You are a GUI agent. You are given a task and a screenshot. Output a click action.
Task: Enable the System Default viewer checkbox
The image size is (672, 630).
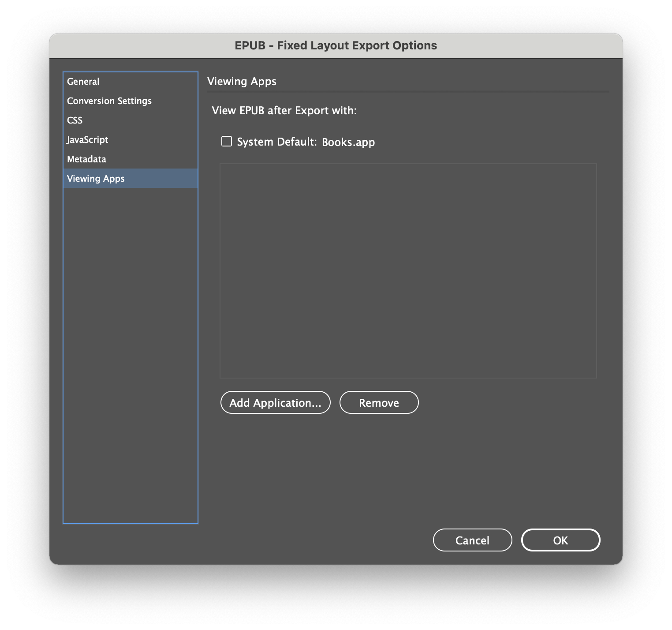click(x=227, y=142)
